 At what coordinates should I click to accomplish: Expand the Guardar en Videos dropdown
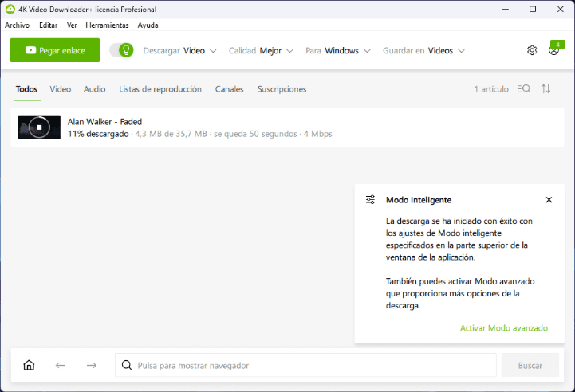(x=424, y=50)
